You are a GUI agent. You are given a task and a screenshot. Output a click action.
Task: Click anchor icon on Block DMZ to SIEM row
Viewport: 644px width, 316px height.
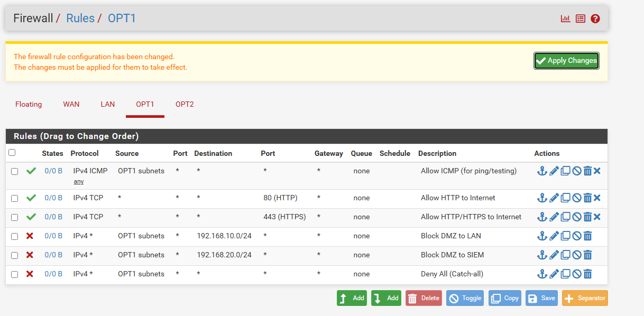tap(542, 255)
